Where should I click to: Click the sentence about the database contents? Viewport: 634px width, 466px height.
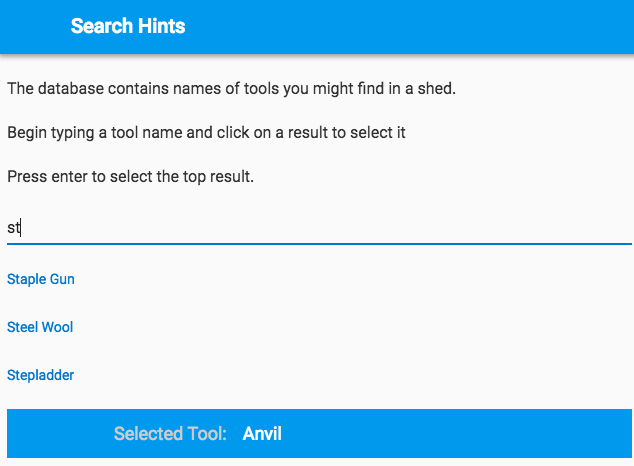pos(231,88)
